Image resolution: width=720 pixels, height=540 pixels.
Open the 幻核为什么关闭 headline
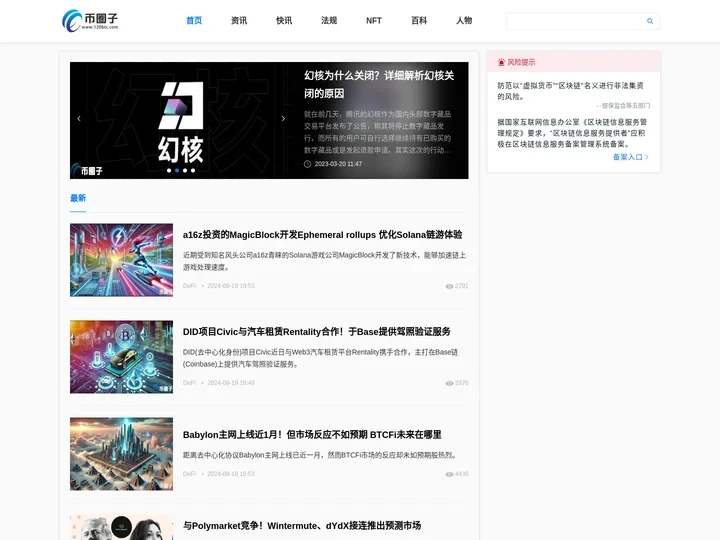point(379,84)
